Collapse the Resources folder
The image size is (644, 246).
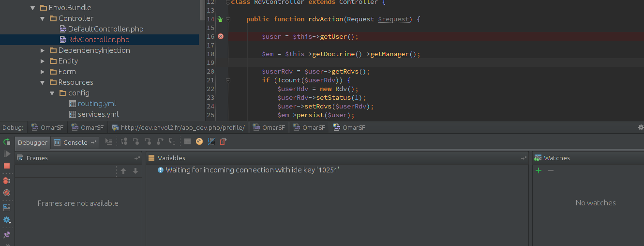[42, 82]
